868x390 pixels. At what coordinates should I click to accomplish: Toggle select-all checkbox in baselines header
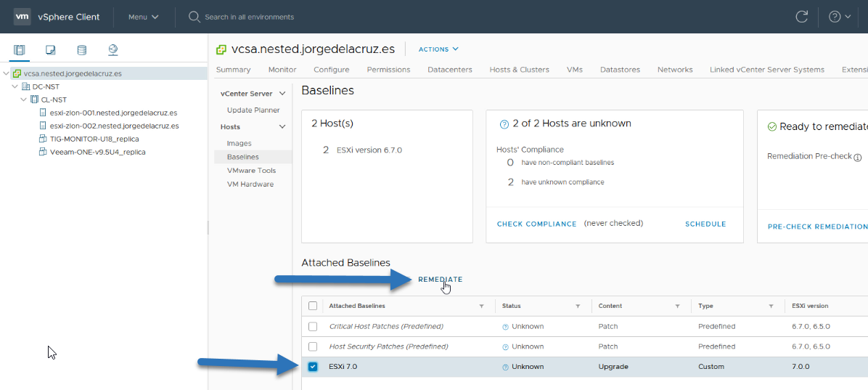pyautogui.click(x=313, y=306)
